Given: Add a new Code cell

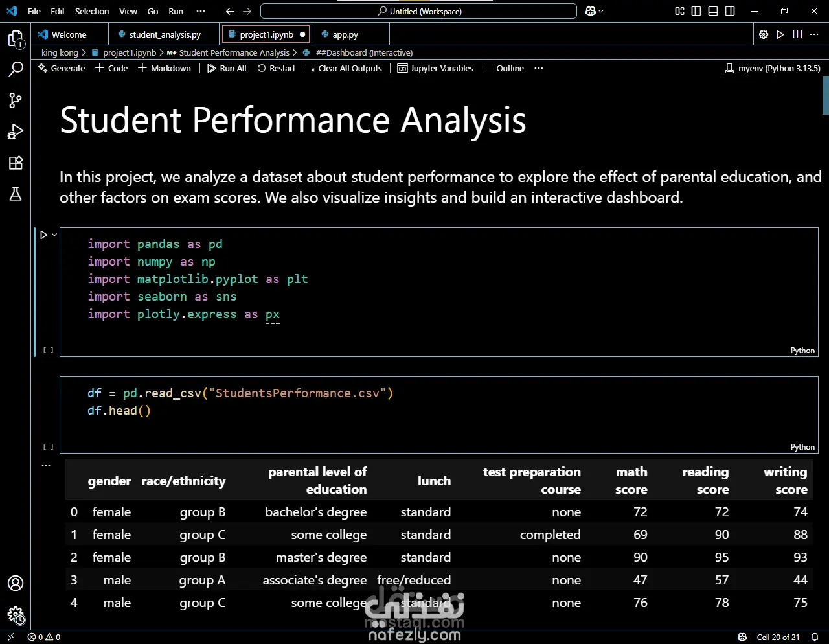Looking at the screenshot, I should point(111,68).
